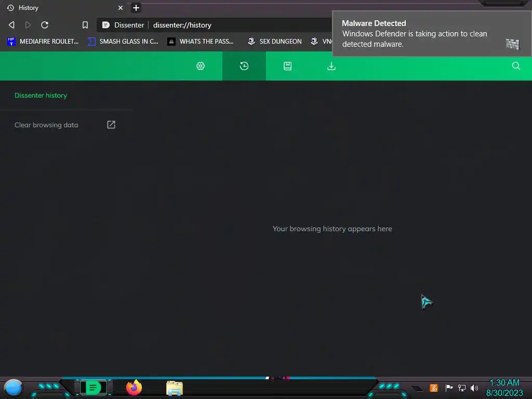Click the Java tray icon
Screen dimensions: 532x399
[x=434, y=388]
